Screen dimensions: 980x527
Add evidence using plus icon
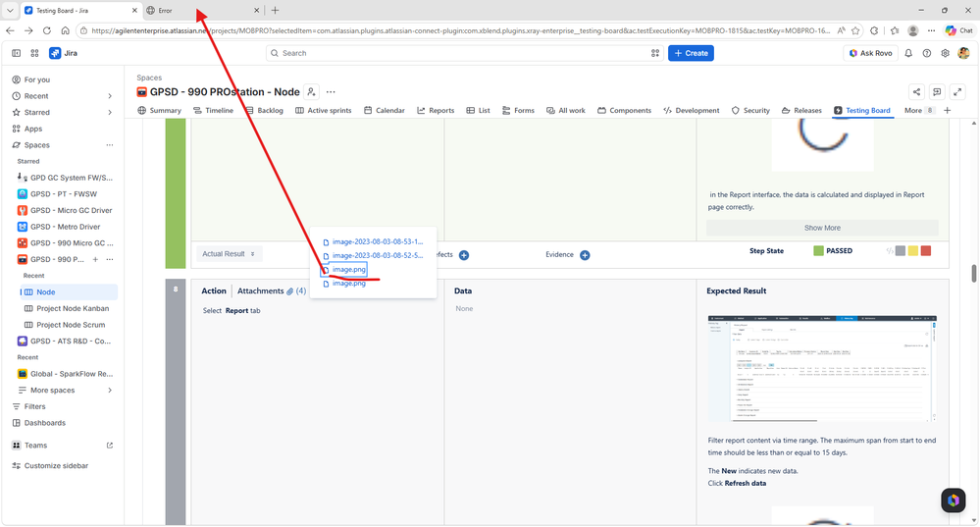click(x=585, y=255)
